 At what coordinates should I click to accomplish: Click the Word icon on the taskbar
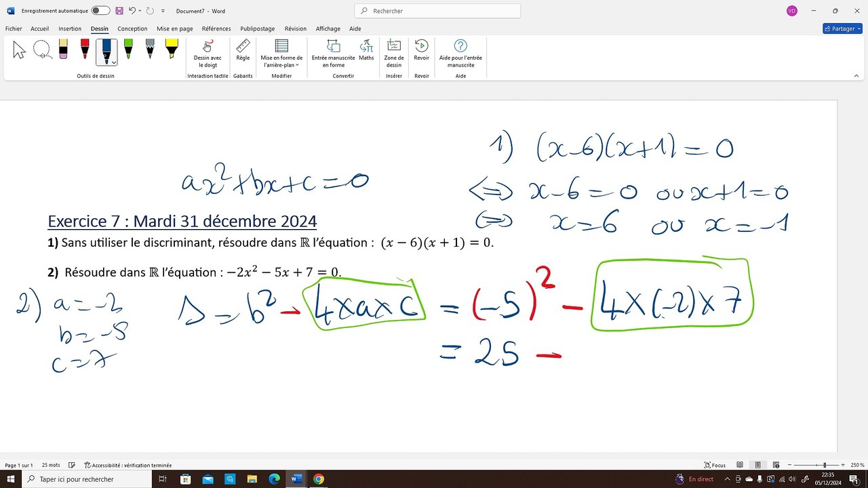[x=296, y=479]
